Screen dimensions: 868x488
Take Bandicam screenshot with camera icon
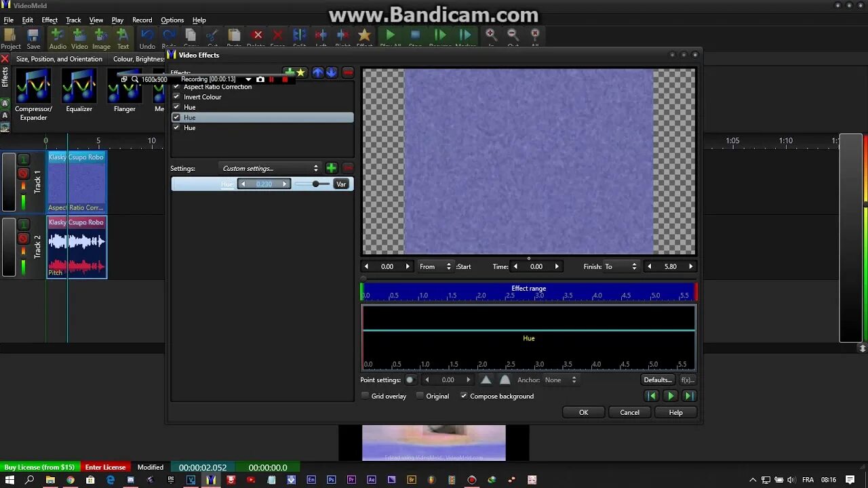[x=260, y=79]
